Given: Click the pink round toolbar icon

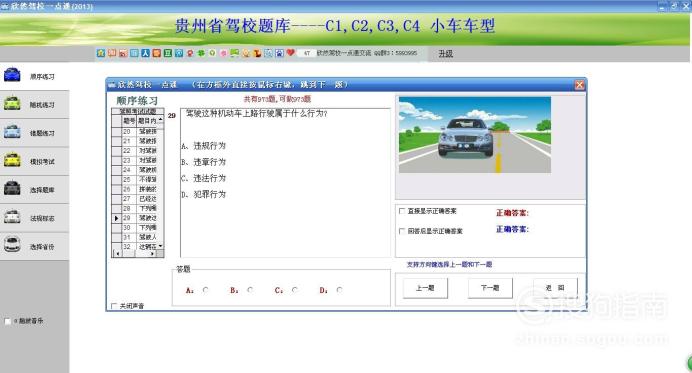Looking at the screenshot, I should coord(223,53).
